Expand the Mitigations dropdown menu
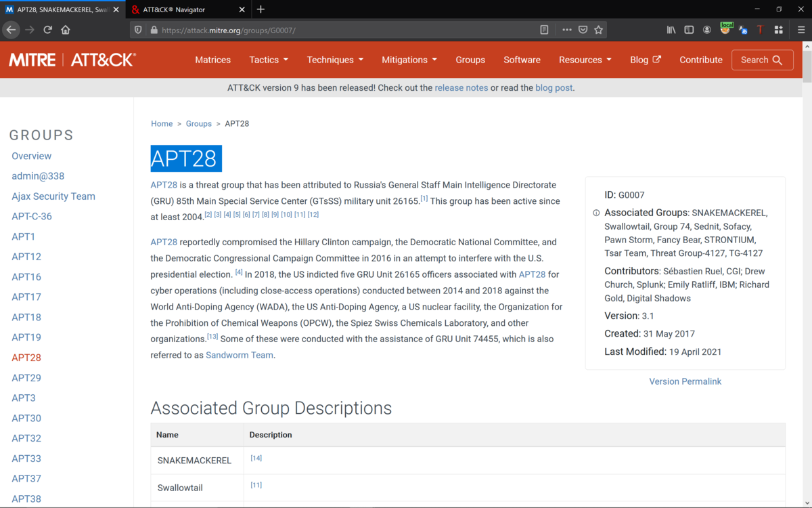812x508 pixels. [x=409, y=60]
